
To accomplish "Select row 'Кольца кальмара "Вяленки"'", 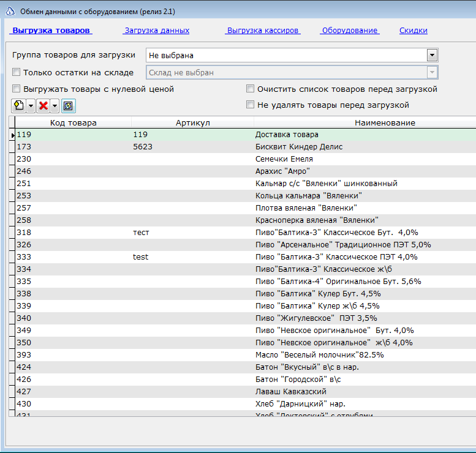I will [x=245, y=196].
